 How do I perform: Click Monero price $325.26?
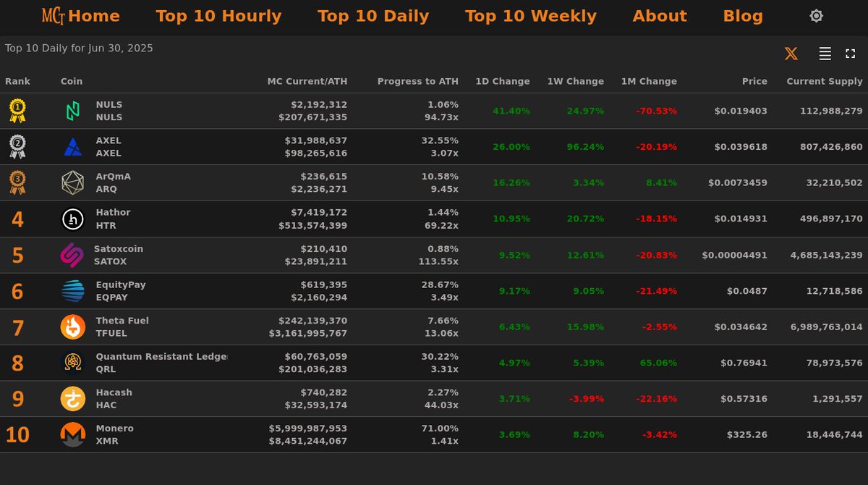747,435
